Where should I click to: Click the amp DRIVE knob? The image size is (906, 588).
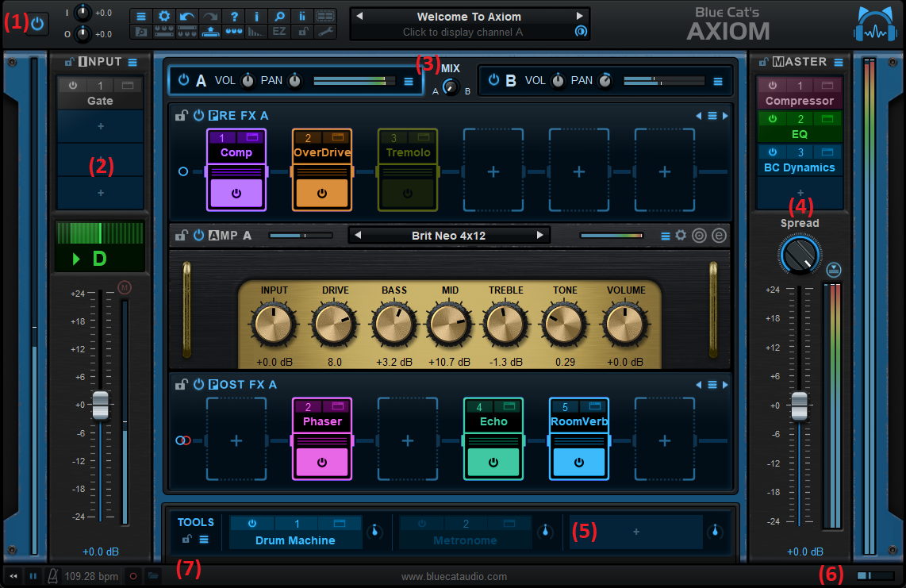coord(334,324)
